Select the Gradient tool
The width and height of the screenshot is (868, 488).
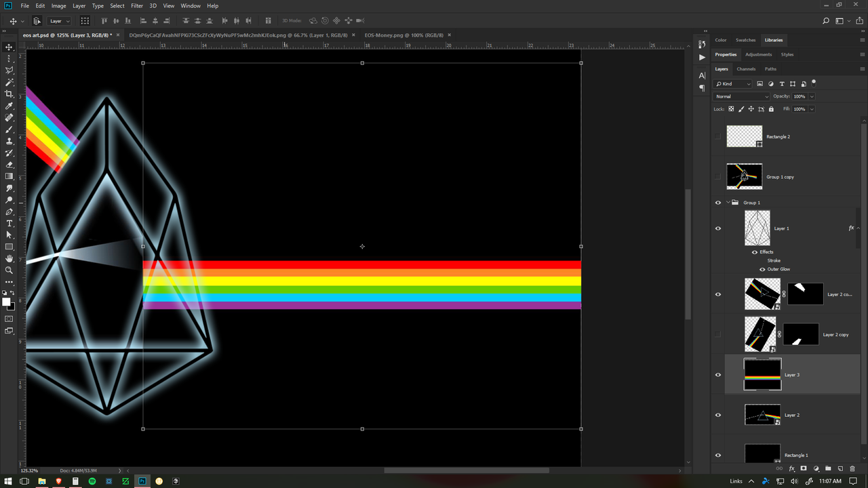(x=9, y=176)
